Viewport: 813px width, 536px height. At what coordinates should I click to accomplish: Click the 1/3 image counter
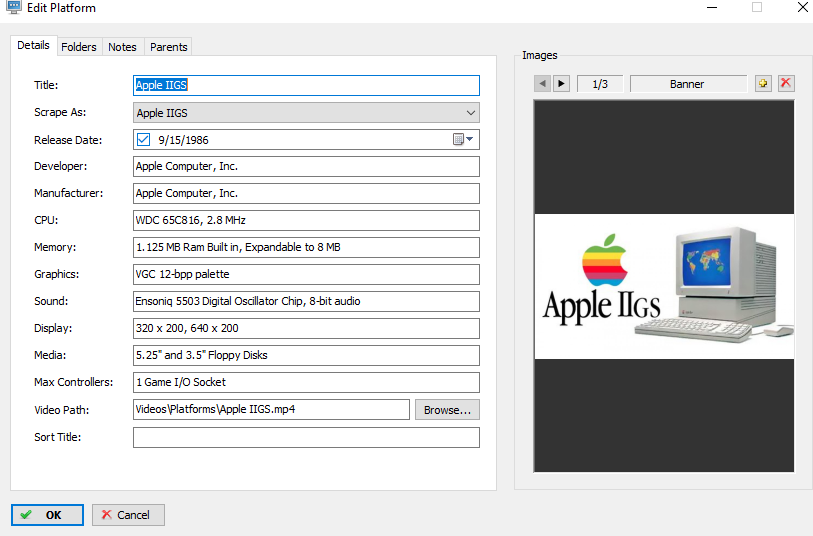click(600, 83)
